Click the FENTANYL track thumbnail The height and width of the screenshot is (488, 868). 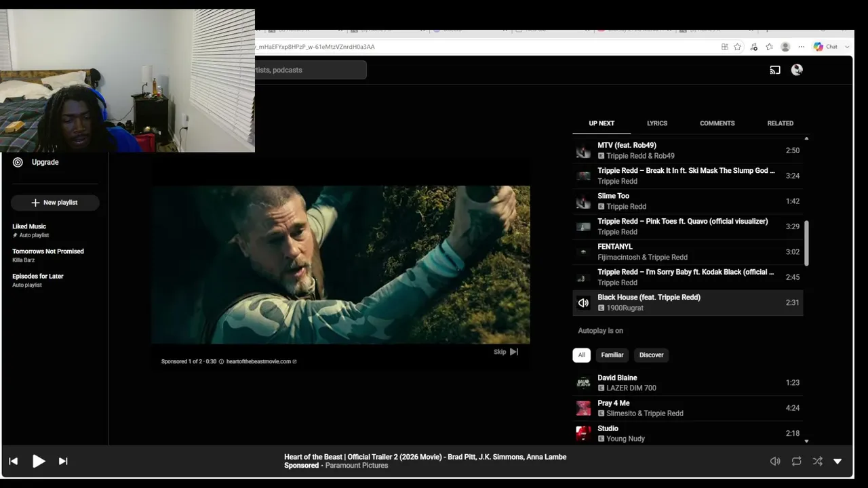(x=583, y=252)
